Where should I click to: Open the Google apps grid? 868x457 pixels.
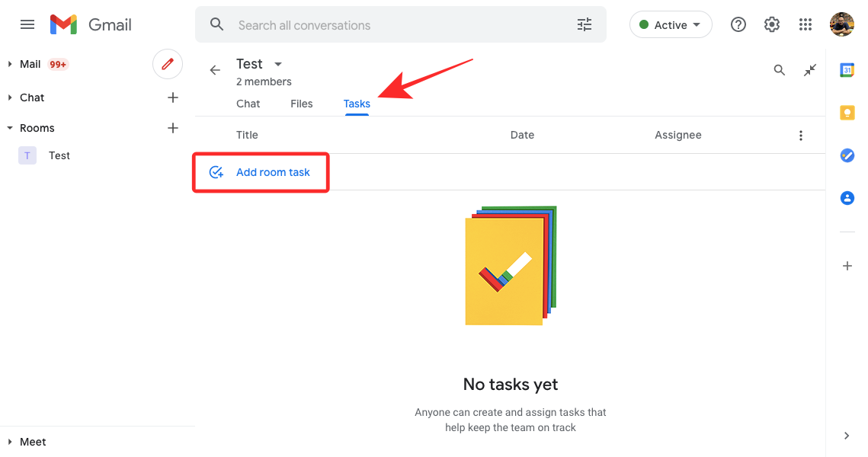[806, 25]
